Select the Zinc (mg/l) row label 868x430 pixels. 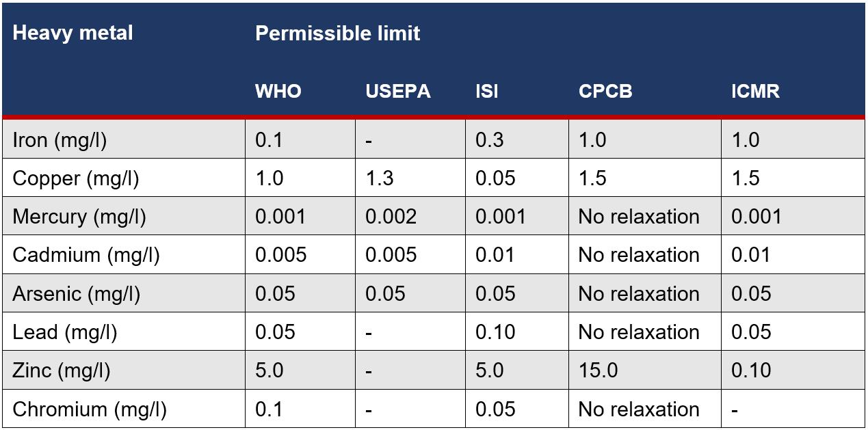click(61, 371)
